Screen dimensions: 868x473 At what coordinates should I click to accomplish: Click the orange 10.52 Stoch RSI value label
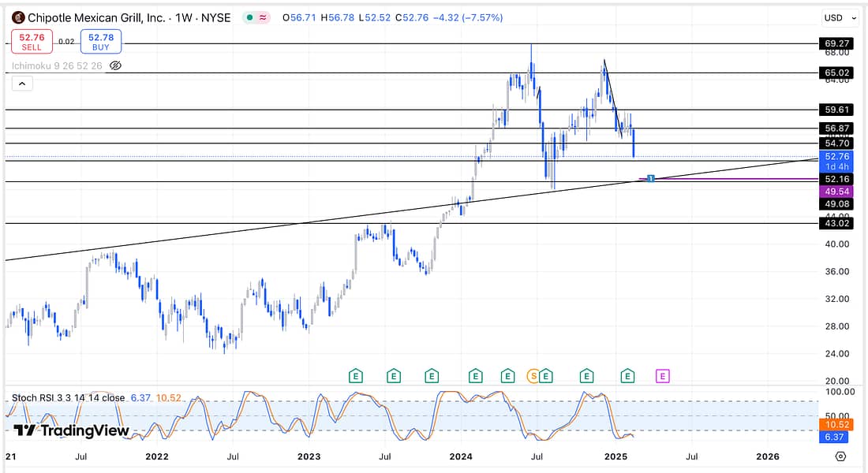coord(836,425)
